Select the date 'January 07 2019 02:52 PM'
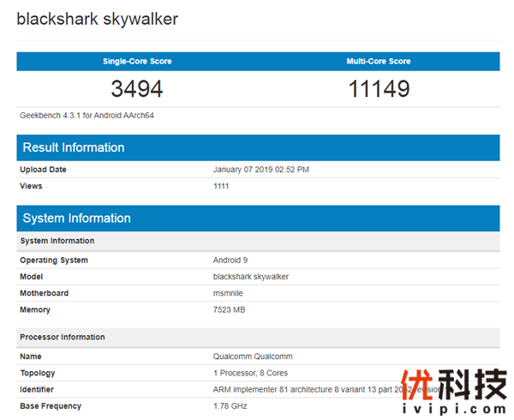The height and width of the screenshot is (420, 514). point(261,170)
